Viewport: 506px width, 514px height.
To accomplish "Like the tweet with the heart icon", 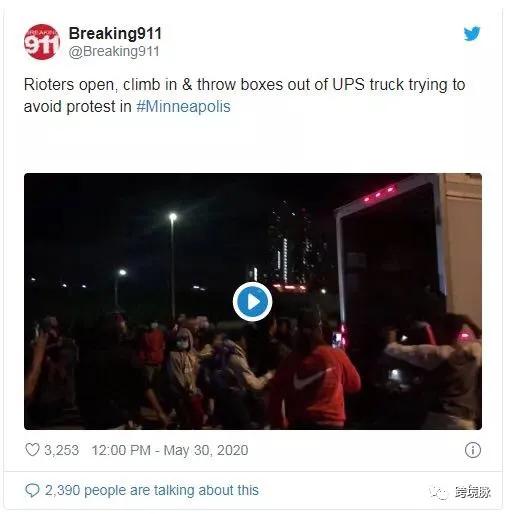I will (x=32, y=450).
